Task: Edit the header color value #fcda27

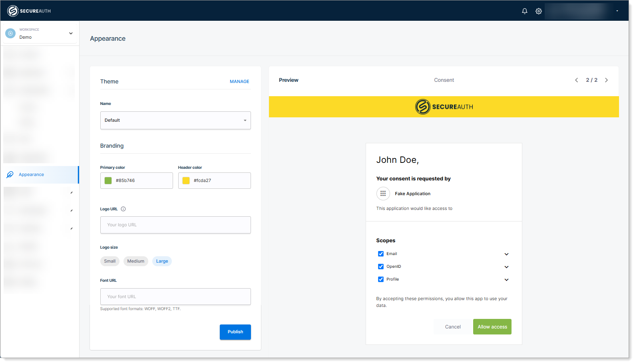Action: 202,181
